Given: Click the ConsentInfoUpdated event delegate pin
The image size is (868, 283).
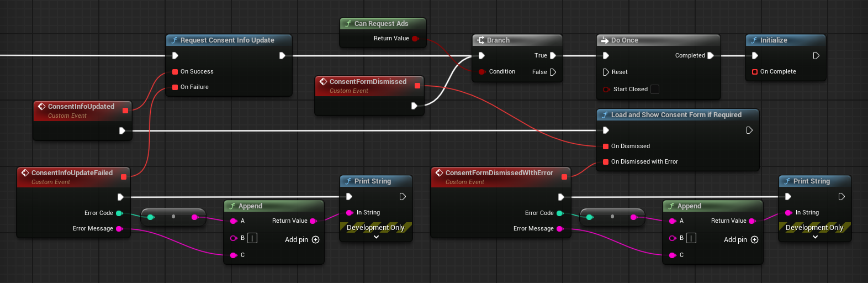Looking at the screenshot, I should point(125,111).
